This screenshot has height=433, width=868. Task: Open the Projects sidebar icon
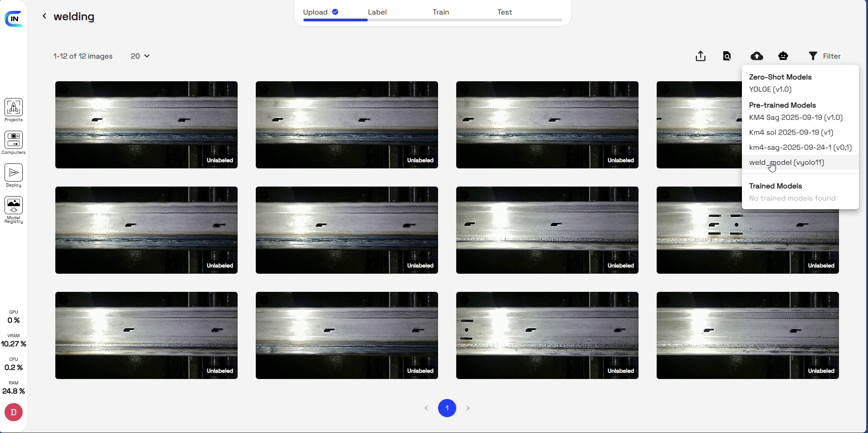tap(14, 108)
